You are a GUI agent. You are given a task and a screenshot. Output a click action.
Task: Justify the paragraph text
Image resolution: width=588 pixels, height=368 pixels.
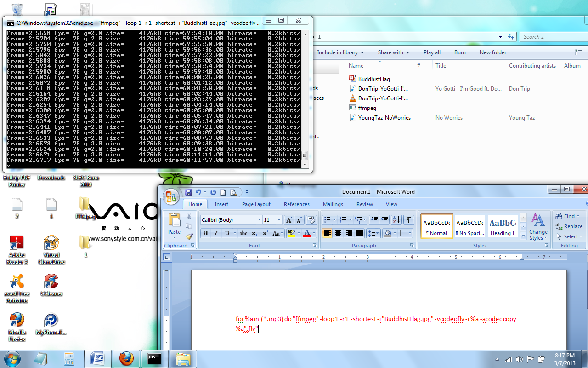[x=360, y=233]
